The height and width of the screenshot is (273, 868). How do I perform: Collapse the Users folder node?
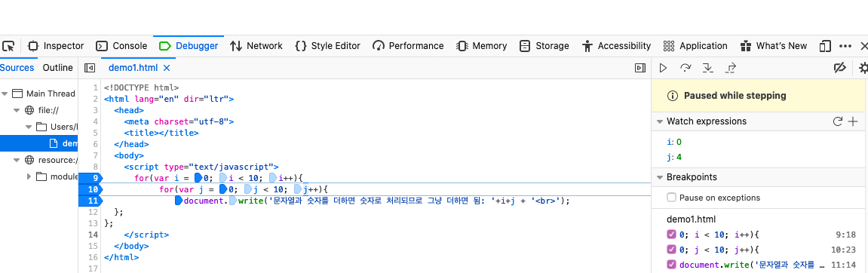coord(29,127)
